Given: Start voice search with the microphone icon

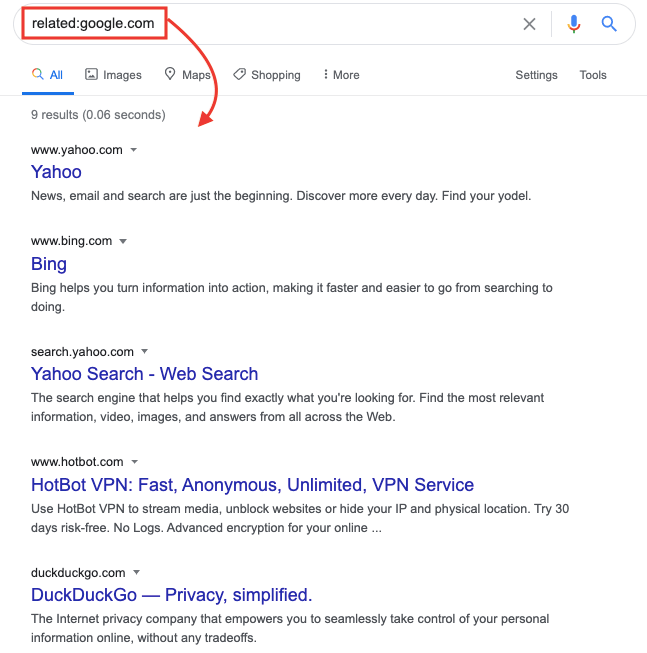Looking at the screenshot, I should tap(573, 24).
